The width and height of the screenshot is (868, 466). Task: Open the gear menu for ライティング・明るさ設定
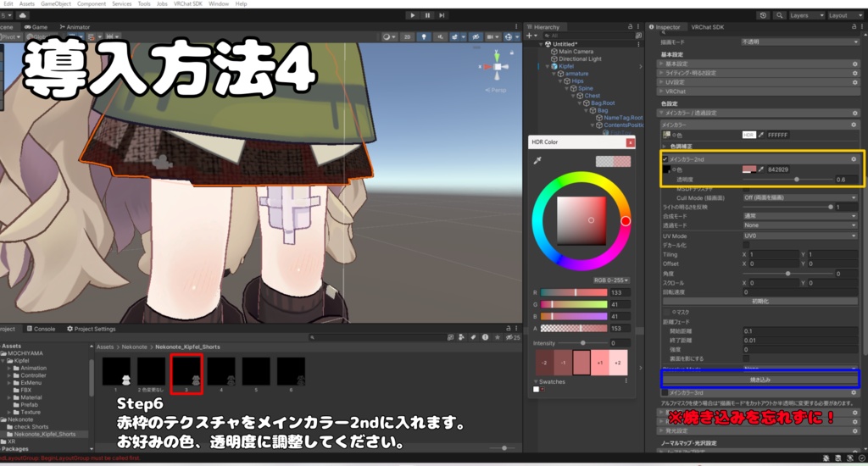coord(854,73)
